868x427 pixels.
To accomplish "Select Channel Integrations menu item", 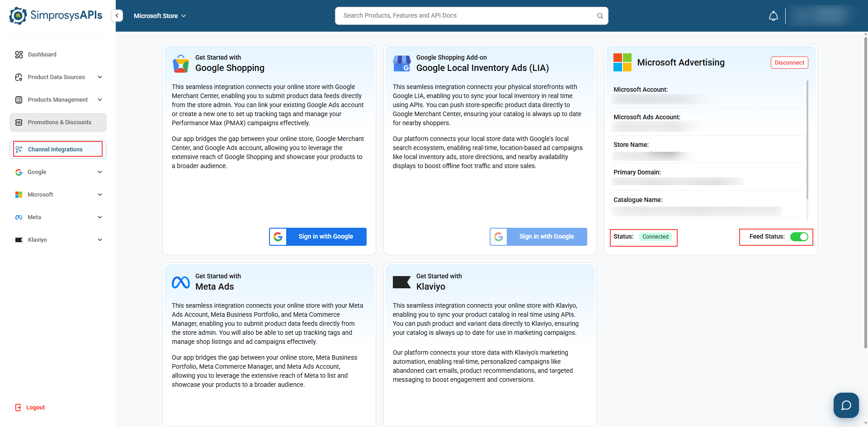I will (58, 150).
